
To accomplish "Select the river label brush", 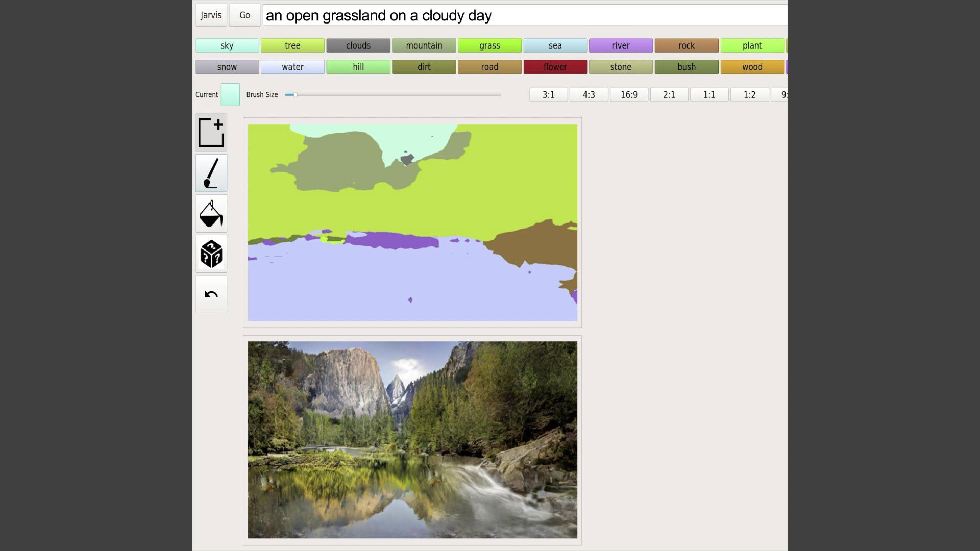I will 620,45.
